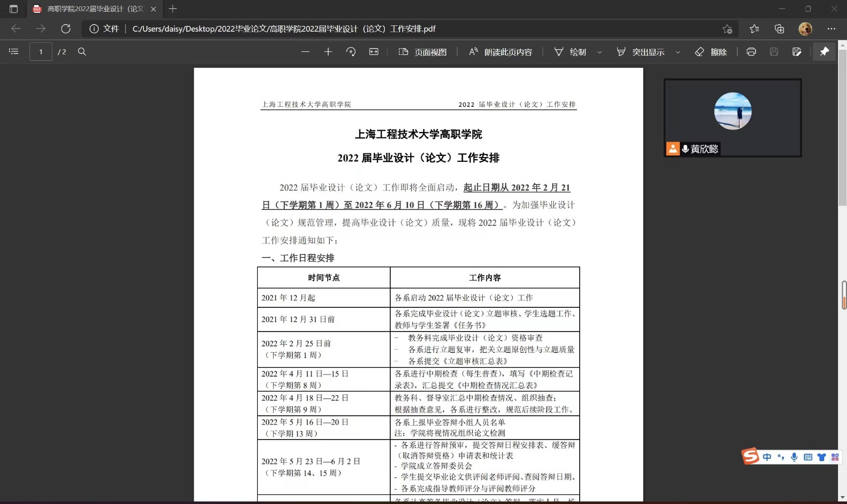
Task: Close the 高职学院2022届毕业设计 tab
Action: [154, 9]
